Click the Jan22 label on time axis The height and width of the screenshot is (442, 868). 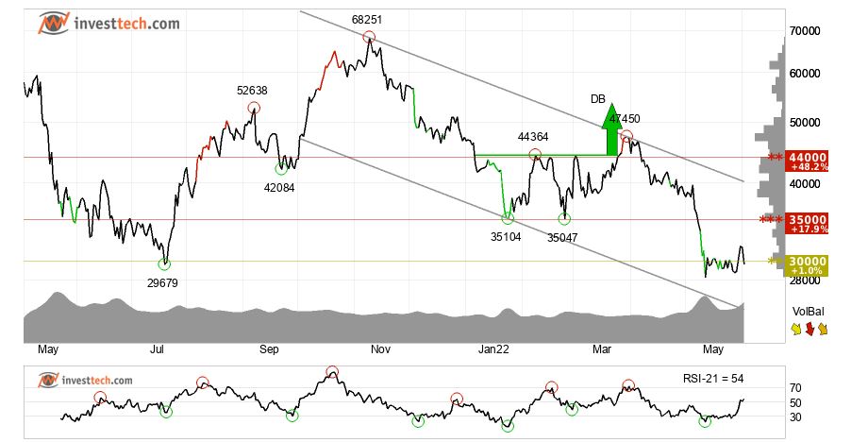(x=492, y=349)
